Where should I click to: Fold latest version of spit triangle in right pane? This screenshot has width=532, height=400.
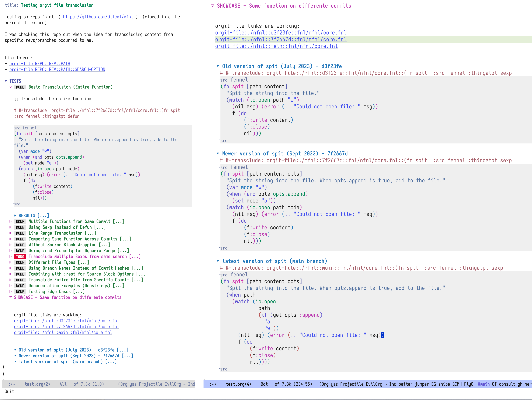[218, 261]
